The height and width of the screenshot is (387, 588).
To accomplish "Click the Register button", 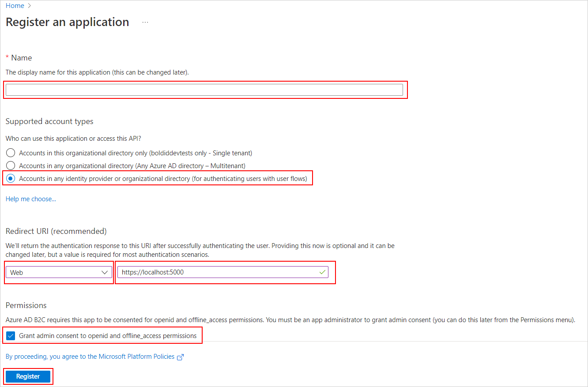I will click(x=28, y=376).
